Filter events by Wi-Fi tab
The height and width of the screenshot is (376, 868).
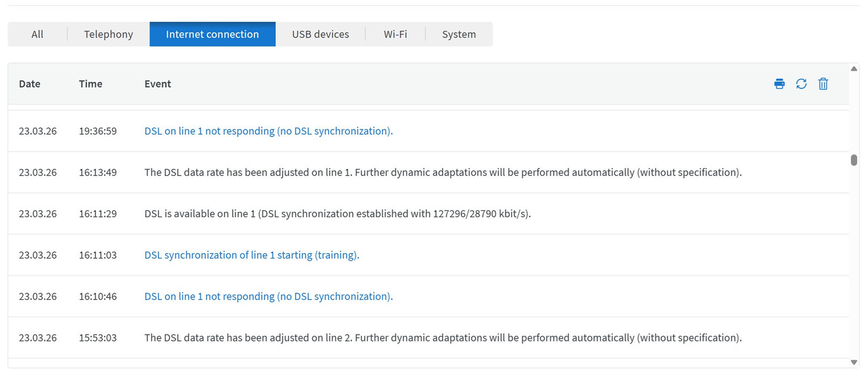[x=395, y=35]
